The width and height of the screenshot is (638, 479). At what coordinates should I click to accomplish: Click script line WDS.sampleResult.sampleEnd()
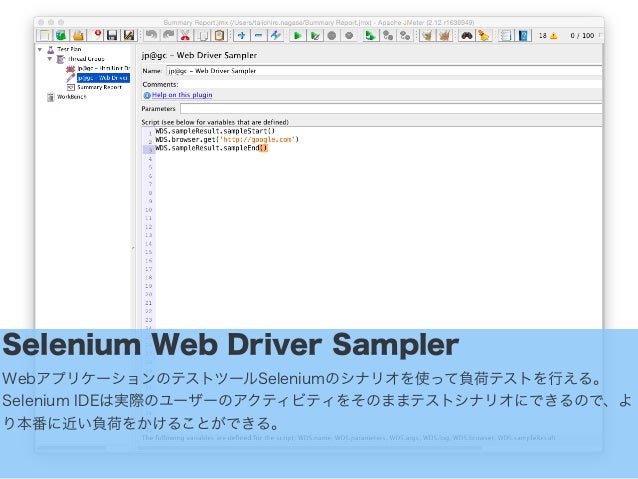212,148
